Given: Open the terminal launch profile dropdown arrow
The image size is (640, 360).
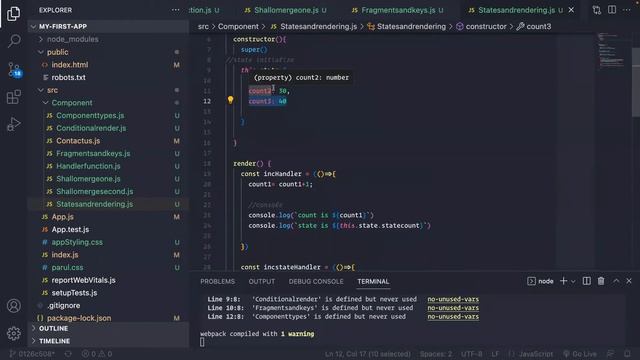Looking at the screenshot, I should [x=573, y=281].
